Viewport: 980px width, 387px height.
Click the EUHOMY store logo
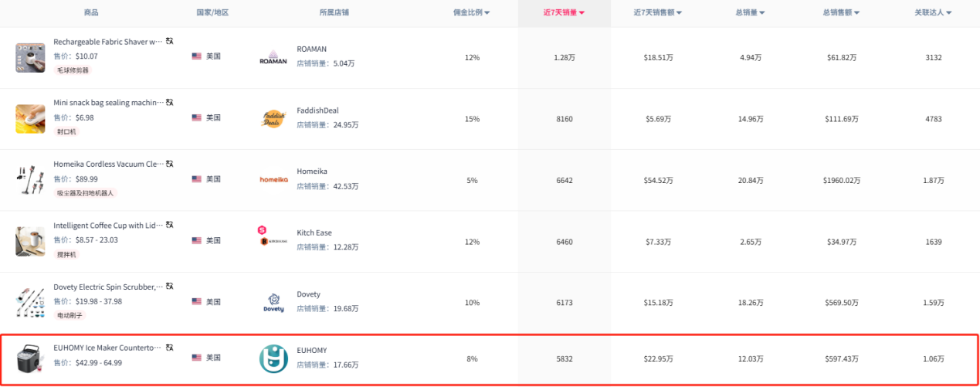(x=273, y=358)
